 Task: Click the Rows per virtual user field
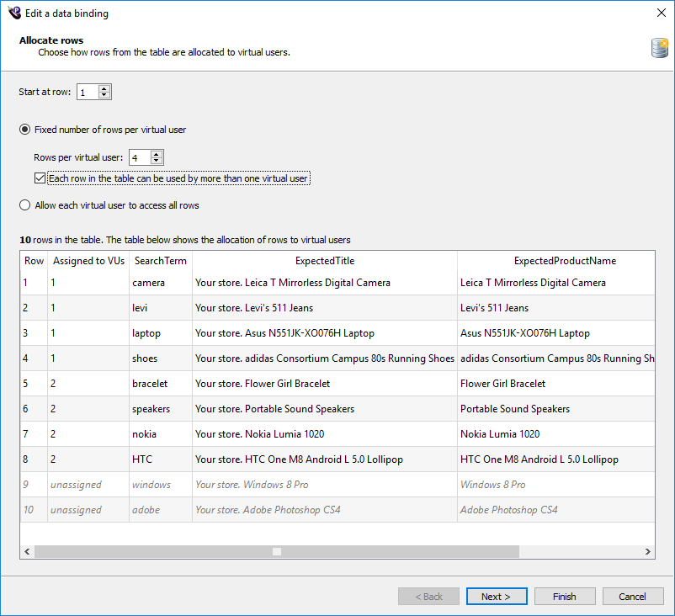pyautogui.click(x=138, y=157)
